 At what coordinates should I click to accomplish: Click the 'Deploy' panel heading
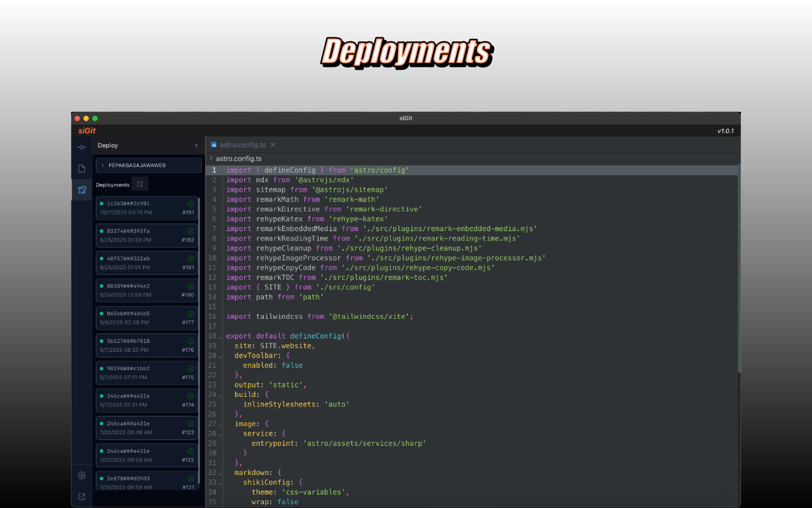pyautogui.click(x=108, y=145)
